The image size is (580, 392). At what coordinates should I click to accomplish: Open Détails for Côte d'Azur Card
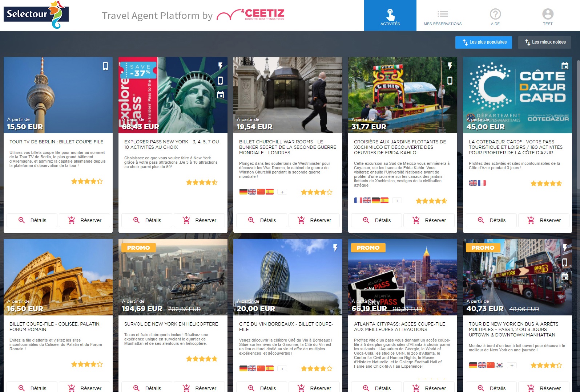491,220
